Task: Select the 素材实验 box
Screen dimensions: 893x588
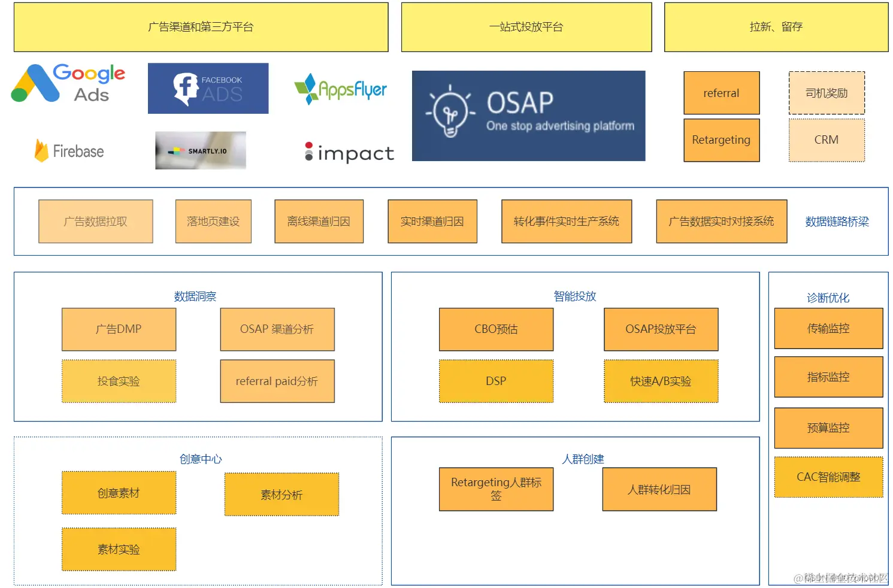Action: coord(119,549)
